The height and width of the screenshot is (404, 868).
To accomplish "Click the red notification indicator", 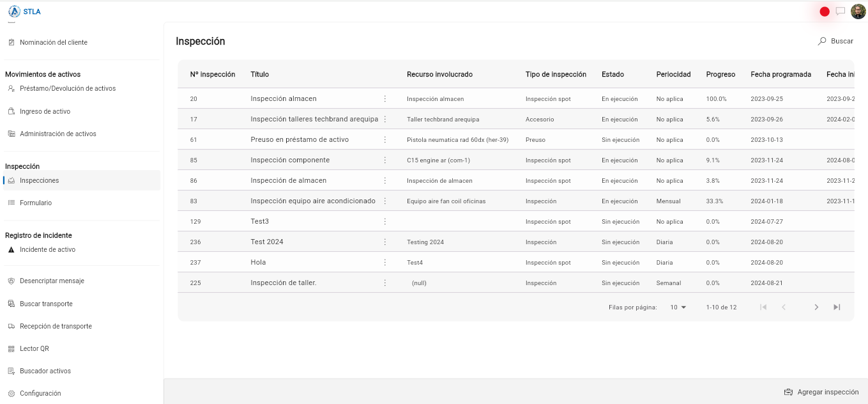I will pyautogui.click(x=825, y=12).
